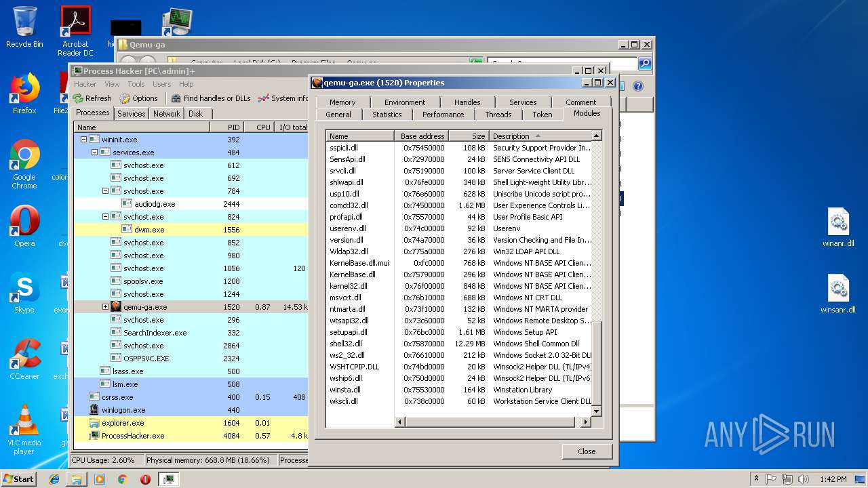
Task: Select qemu-ga.exe process icon in list
Action: [116, 307]
